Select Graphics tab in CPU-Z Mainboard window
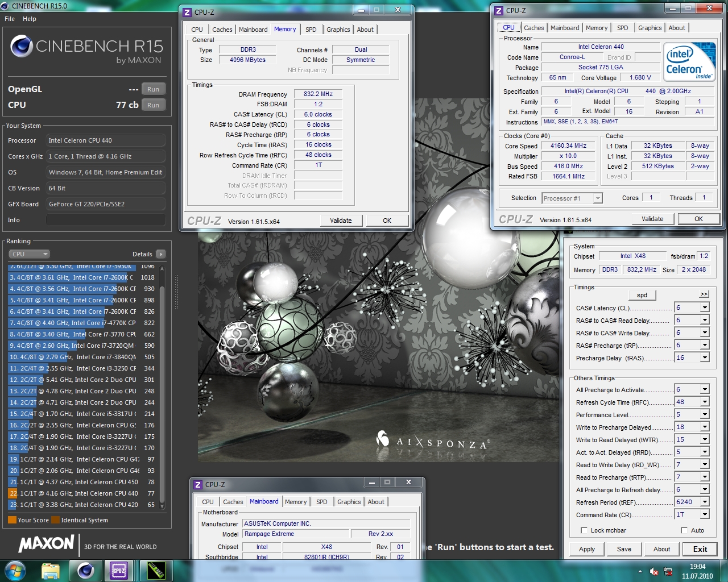The width and height of the screenshot is (728, 582). [x=349, y=502]
